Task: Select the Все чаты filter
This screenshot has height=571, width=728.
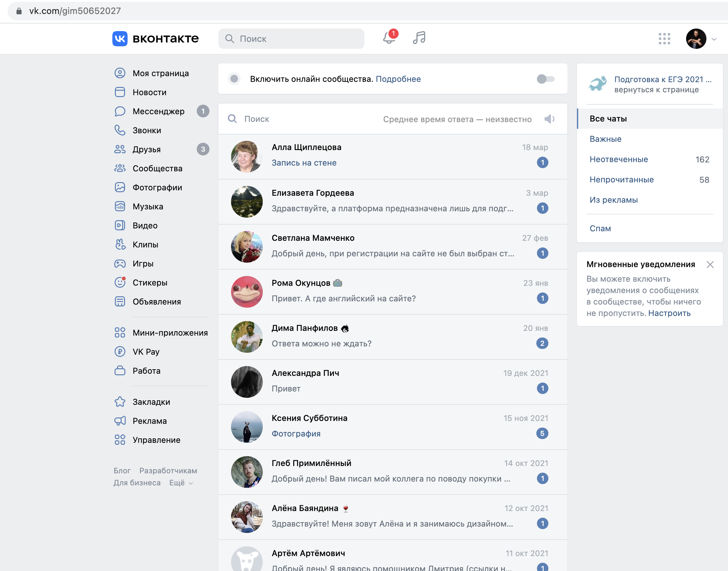Action: [x=650, y=119]
